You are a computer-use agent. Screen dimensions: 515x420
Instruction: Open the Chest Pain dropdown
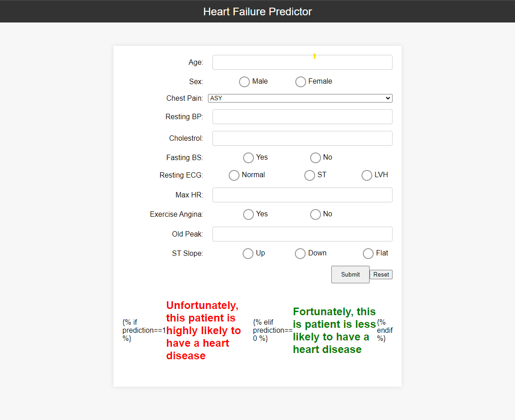coord(300,98)
